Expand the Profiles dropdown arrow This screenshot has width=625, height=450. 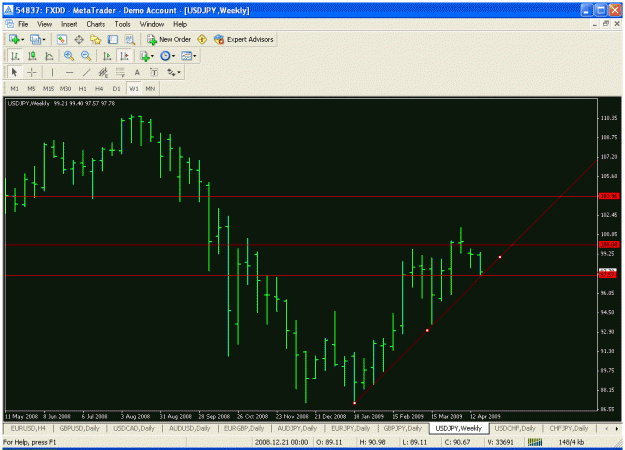[x=44, y=39]
